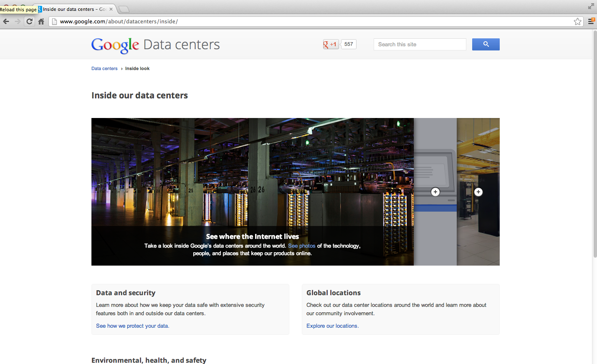Open 'See how we protect your data' link
Image resolution: width=597 pixels, height=364 pixels.
click(x=132, y=326)
